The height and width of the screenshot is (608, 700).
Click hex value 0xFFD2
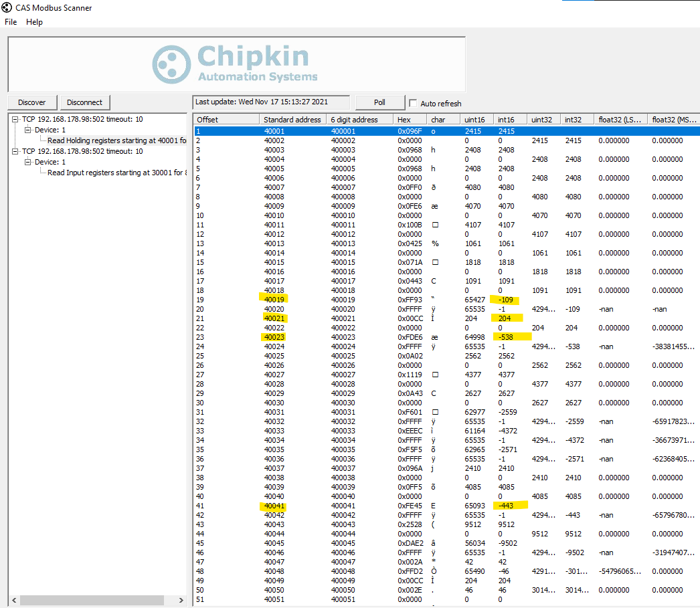(410, 571)
